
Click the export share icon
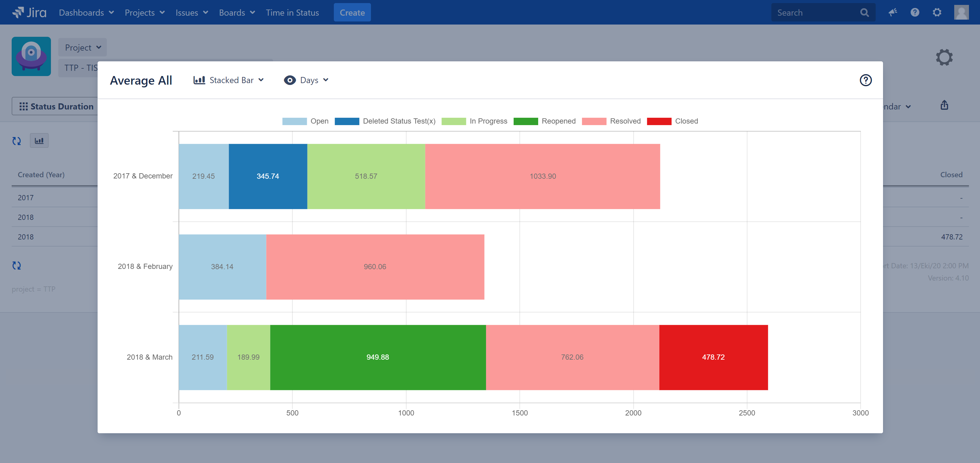click(x=944, y=105)
